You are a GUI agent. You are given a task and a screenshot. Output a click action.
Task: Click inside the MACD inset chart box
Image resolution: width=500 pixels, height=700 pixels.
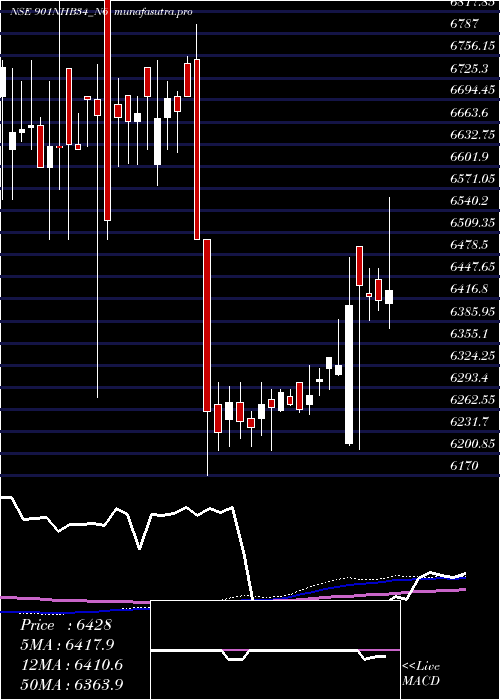[275, 650]
